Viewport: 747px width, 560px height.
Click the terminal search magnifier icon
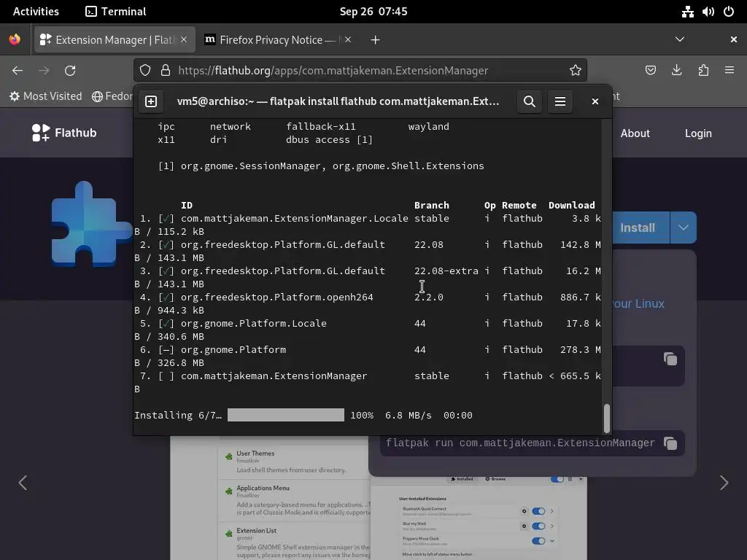pyautogui.click(x=530, y=101)
